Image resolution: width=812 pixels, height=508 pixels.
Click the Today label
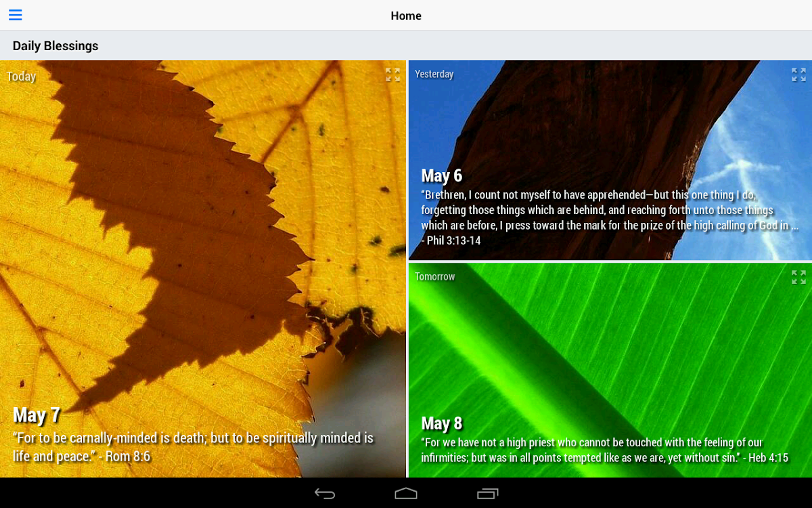click(21, 77)
